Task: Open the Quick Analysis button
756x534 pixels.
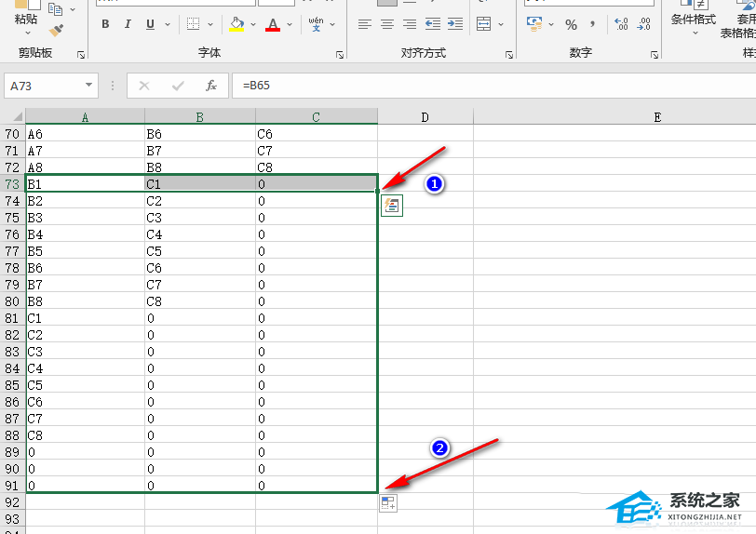Action: click(392, 206)
